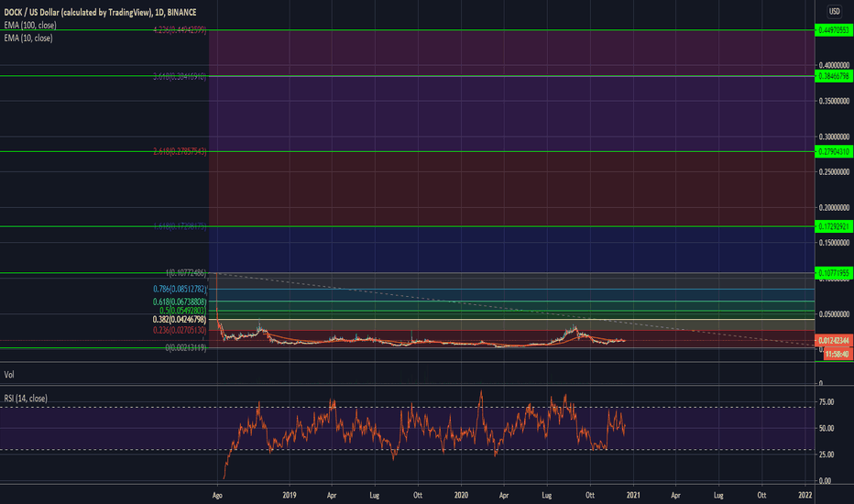
Task: Click the 0.30000000 price axis value
Action: coord(834,137)
